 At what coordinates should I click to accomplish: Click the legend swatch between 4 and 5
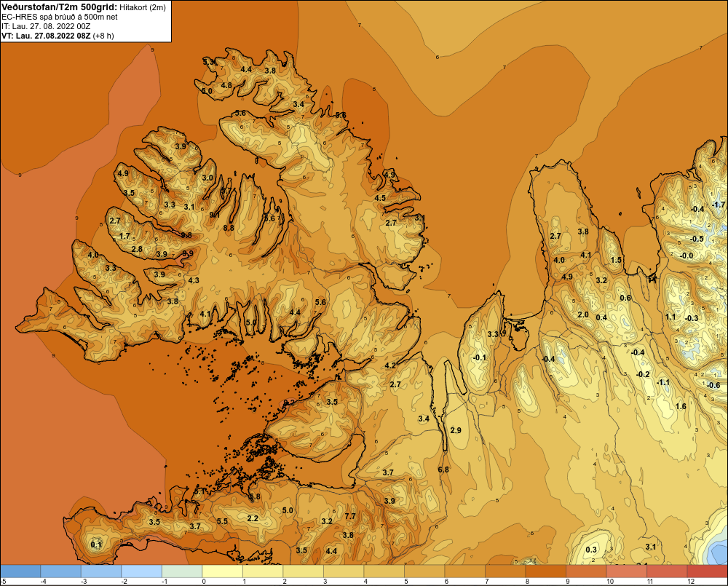pos(384,571)
